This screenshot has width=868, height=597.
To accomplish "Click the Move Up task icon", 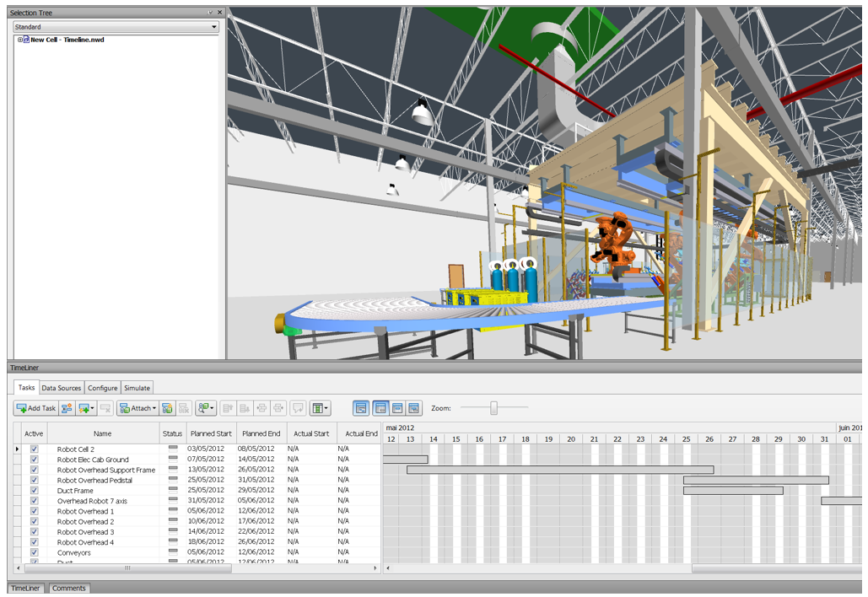I will [x=228, y=408].
